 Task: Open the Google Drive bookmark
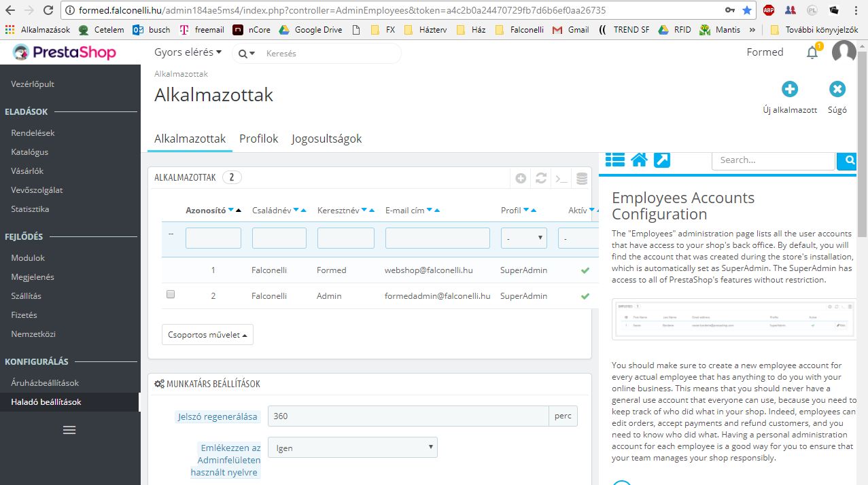[311, 30]
